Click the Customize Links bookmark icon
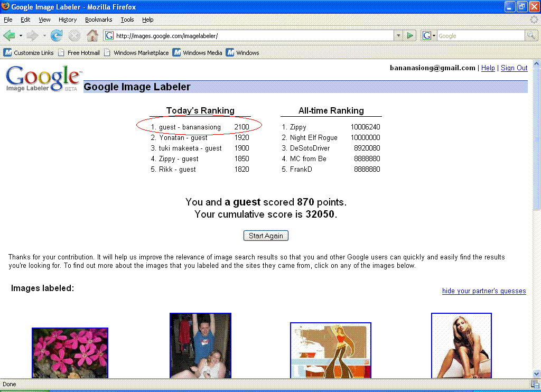Screen dimensions: 541x392 7,52
